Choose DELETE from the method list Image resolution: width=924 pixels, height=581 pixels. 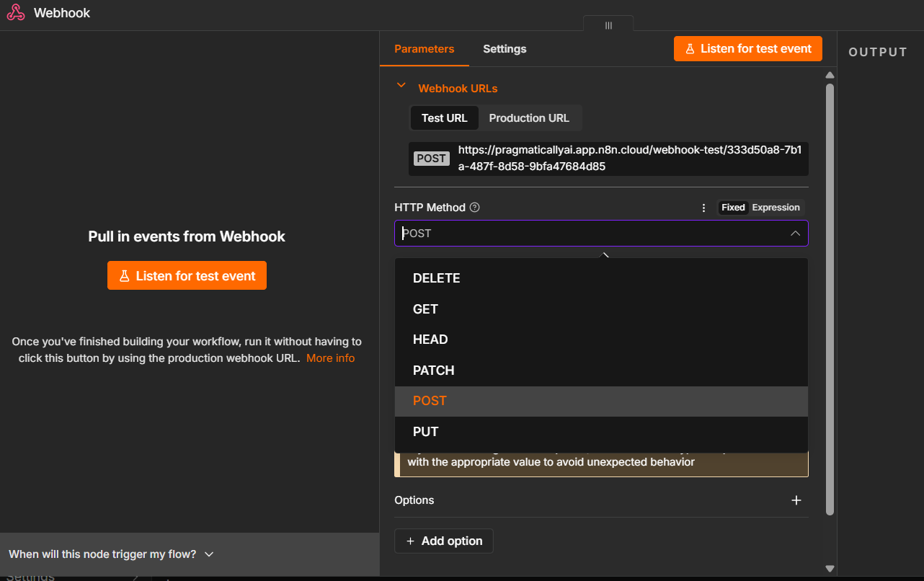[601, 278]
